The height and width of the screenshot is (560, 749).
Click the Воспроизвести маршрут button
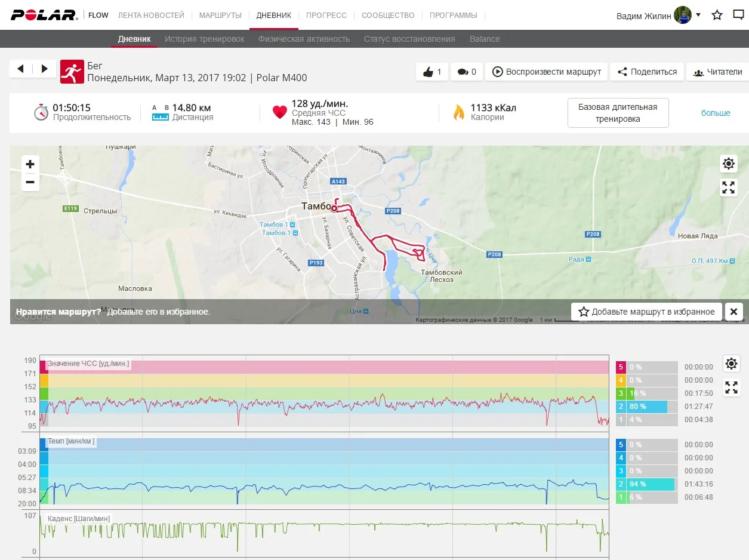[x=546, y=72]
